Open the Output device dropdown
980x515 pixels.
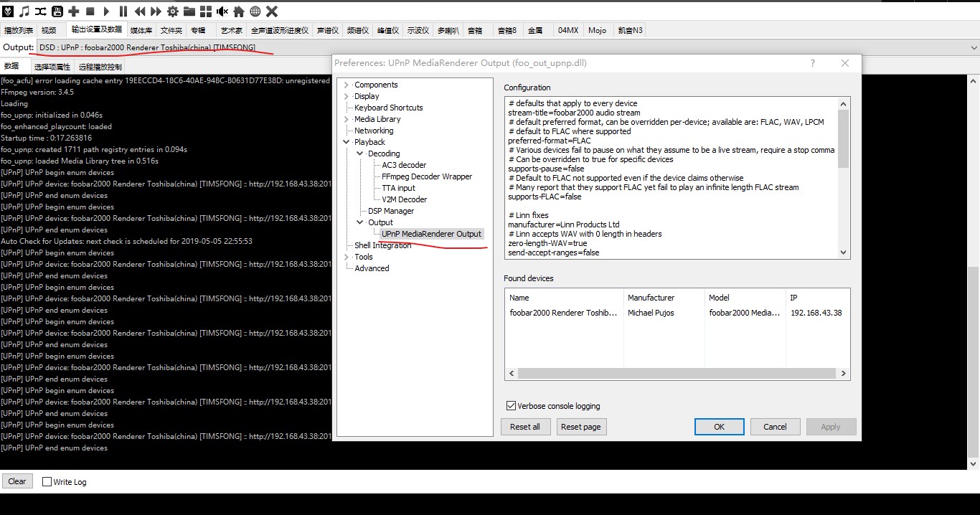(974, 47)
